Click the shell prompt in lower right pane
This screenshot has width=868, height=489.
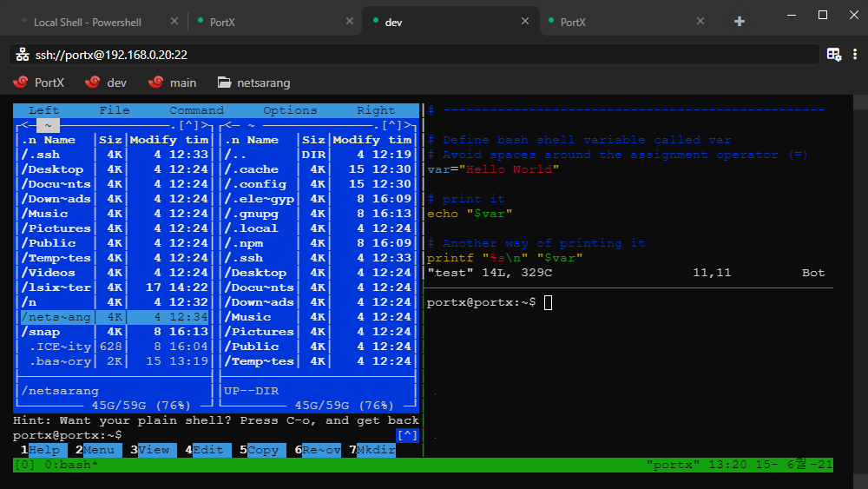[x=481, y=302]
